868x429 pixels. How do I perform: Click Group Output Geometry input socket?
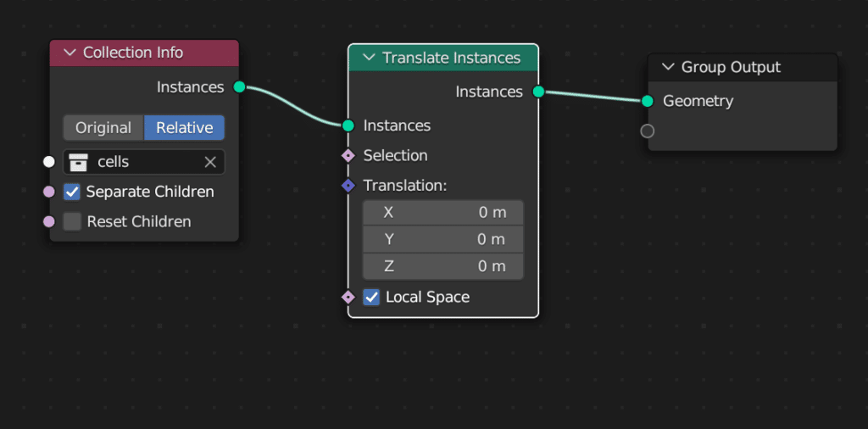(648, 101)
